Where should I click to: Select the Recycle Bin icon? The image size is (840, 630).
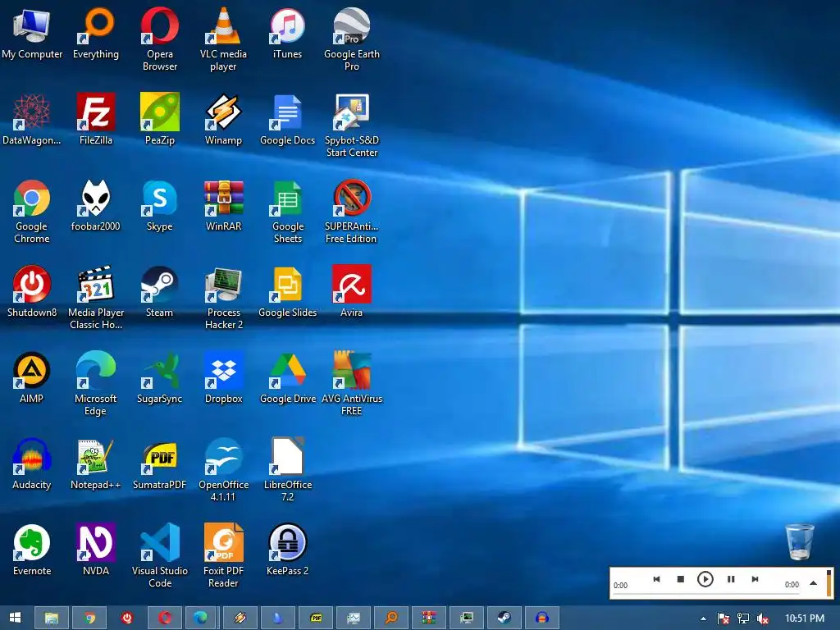[799, 542]
